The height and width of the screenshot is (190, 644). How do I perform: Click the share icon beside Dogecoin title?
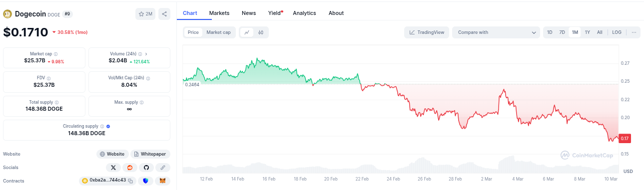click(x=164, y=14)
